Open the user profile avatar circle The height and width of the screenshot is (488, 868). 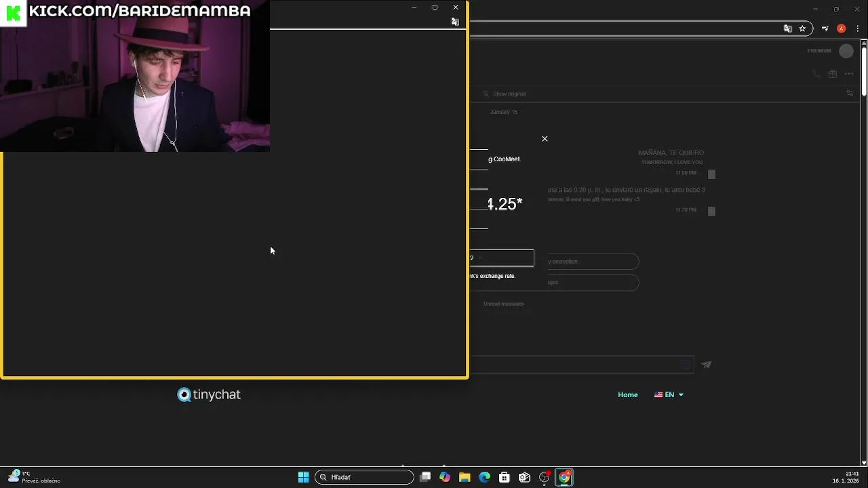point(846,51)
